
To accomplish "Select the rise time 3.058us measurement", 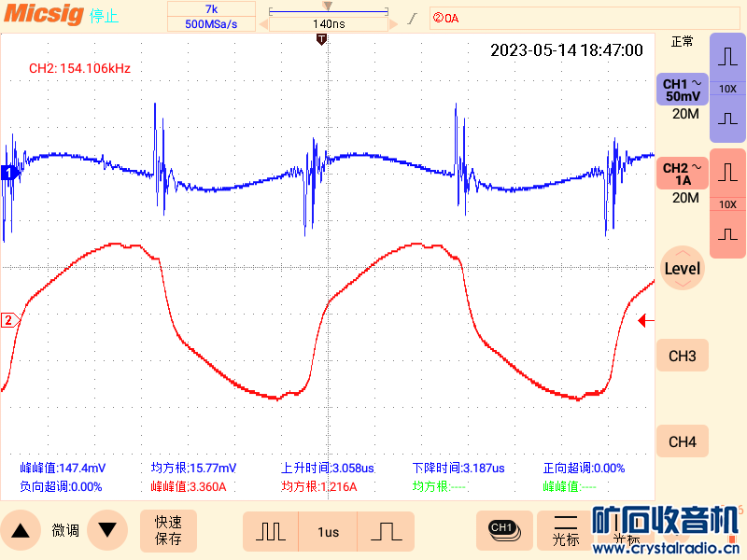I will coord(328,469).
